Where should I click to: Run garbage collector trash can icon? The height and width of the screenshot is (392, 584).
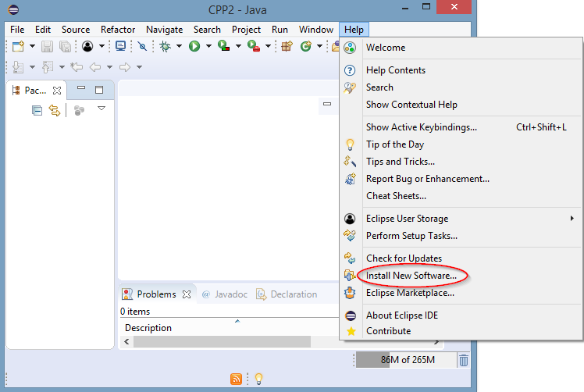coord(464,360)
